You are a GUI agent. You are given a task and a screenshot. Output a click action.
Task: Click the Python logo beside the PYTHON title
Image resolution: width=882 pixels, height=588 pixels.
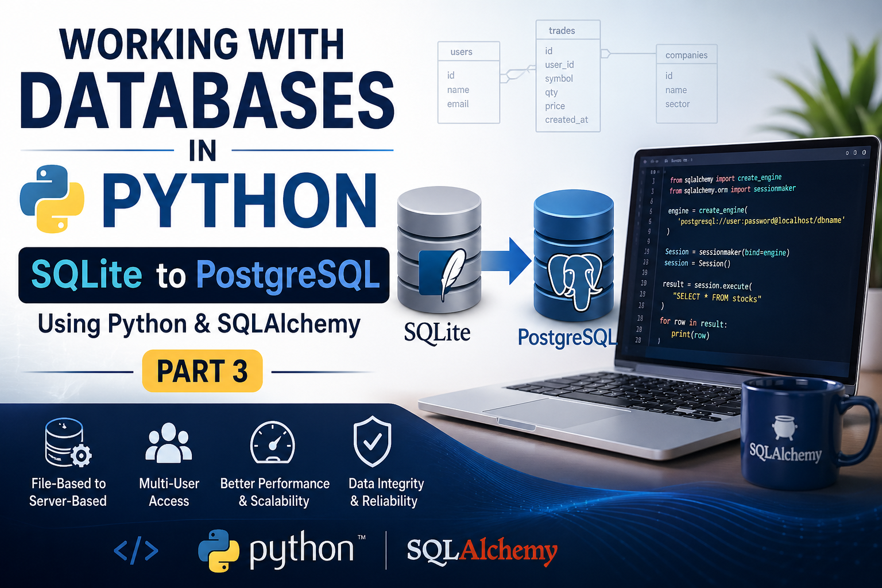pyautogui.click(x=52, y=199)
